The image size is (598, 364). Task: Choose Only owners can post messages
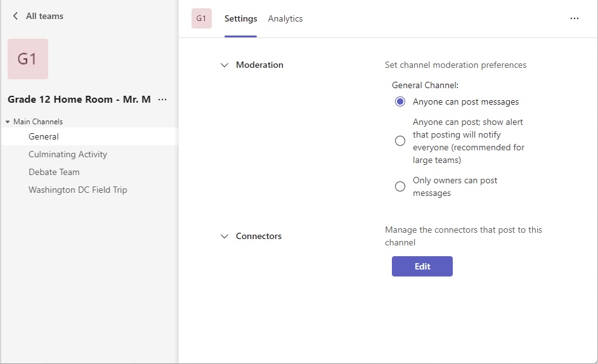(x=400, y=186)
